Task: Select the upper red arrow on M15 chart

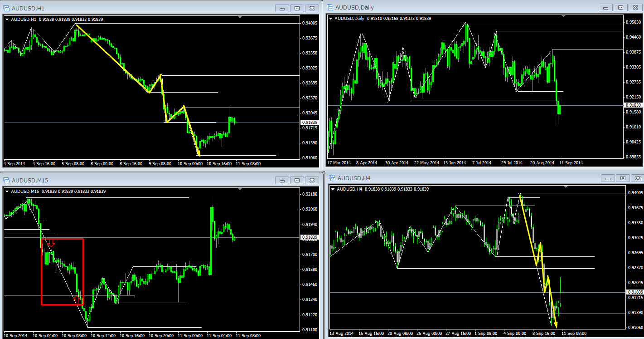Action: pyautogui.click(x=51, y=243)
